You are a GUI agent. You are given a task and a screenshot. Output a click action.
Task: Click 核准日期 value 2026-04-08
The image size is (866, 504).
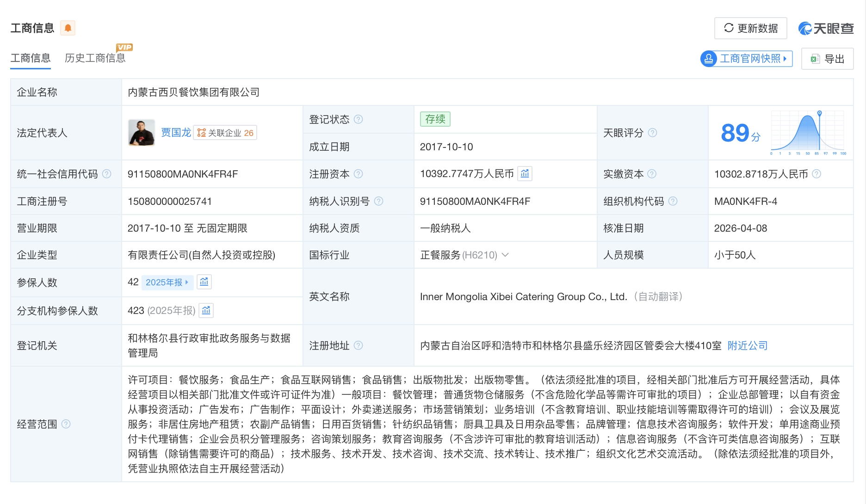741,228
